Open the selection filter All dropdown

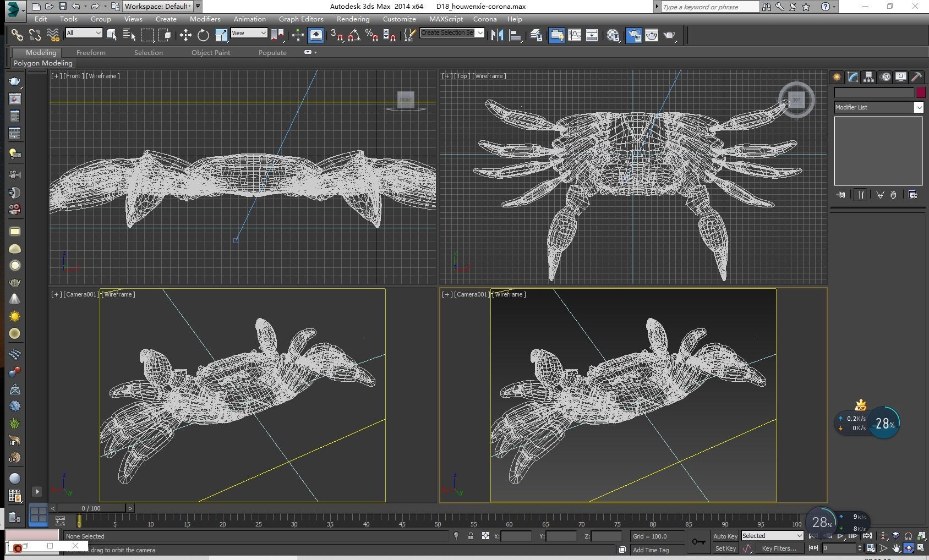pos(84,33)
